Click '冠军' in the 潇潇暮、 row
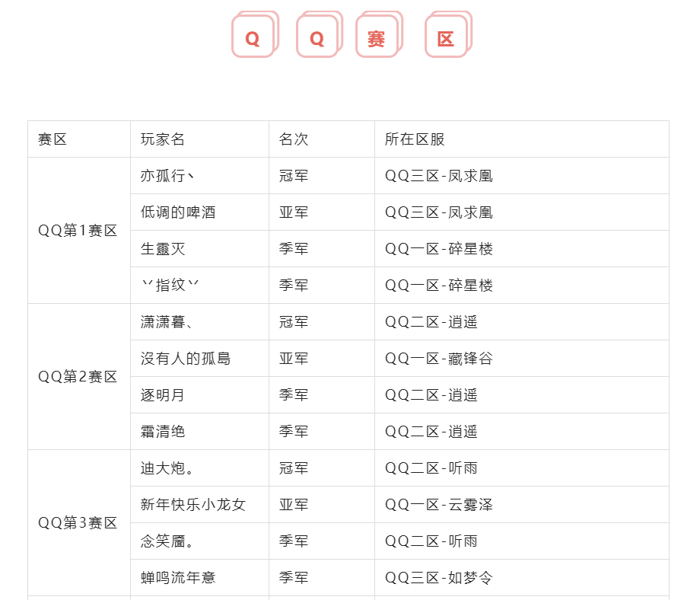 [293, 321]
